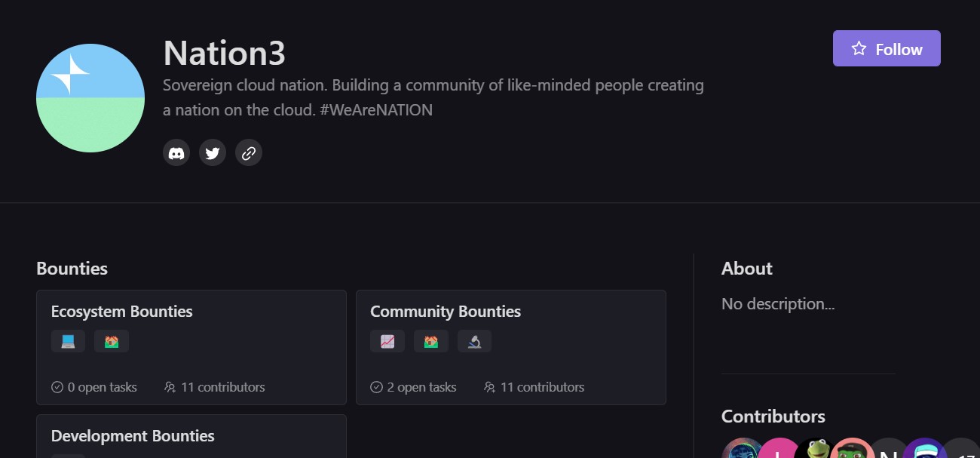Open the Community Bounties board
The image size is (980, 458).
pos(446,312)
